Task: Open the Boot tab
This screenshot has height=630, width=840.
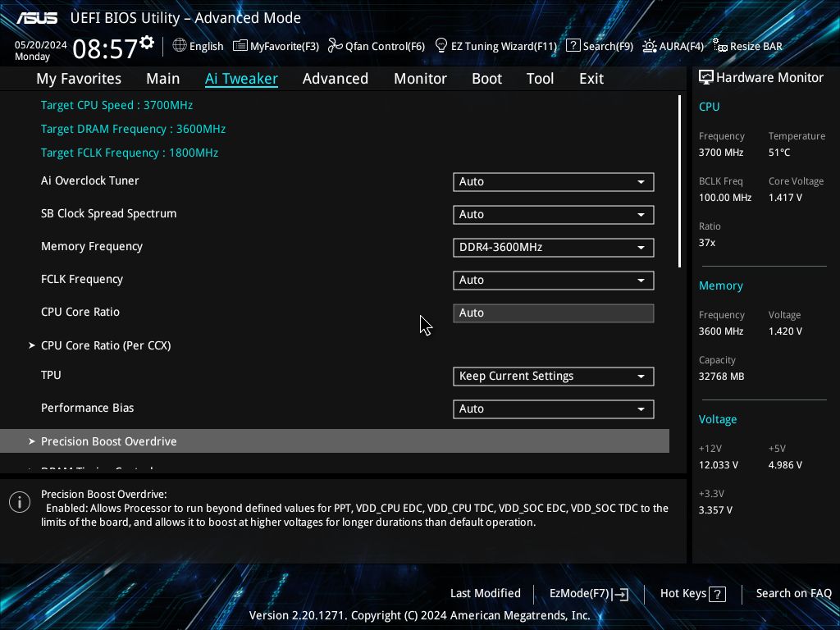Action: [487, 79]
